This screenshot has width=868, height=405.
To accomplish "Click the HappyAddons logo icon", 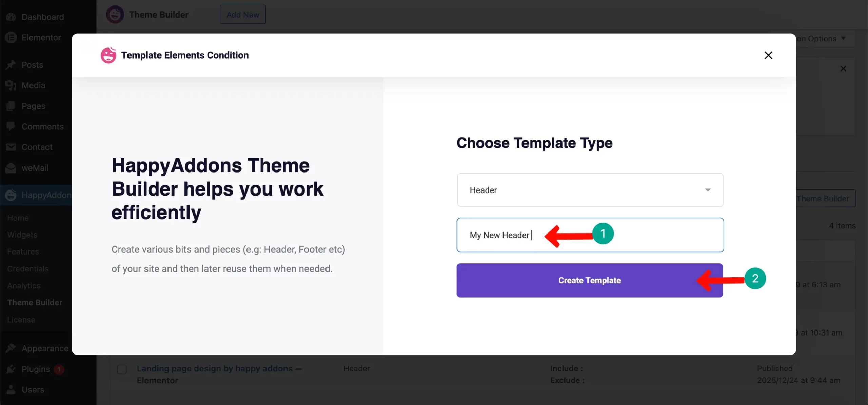I will pyautogui.click(x=11, y=195).
